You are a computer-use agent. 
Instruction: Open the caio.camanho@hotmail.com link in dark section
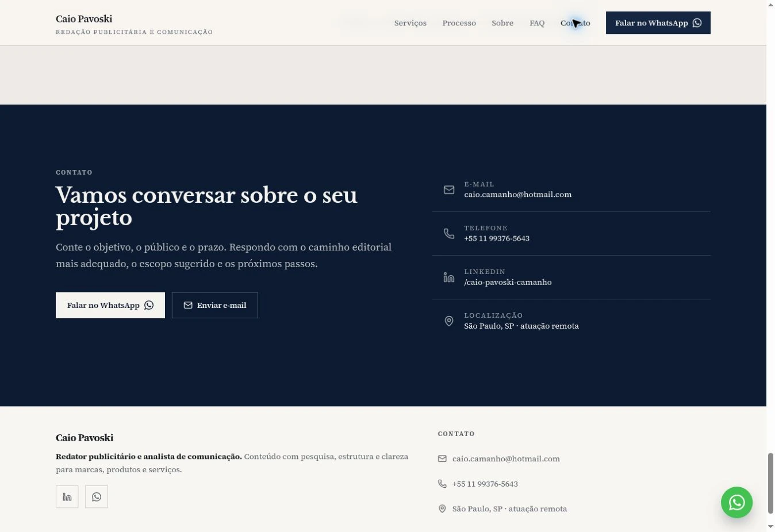518,194
